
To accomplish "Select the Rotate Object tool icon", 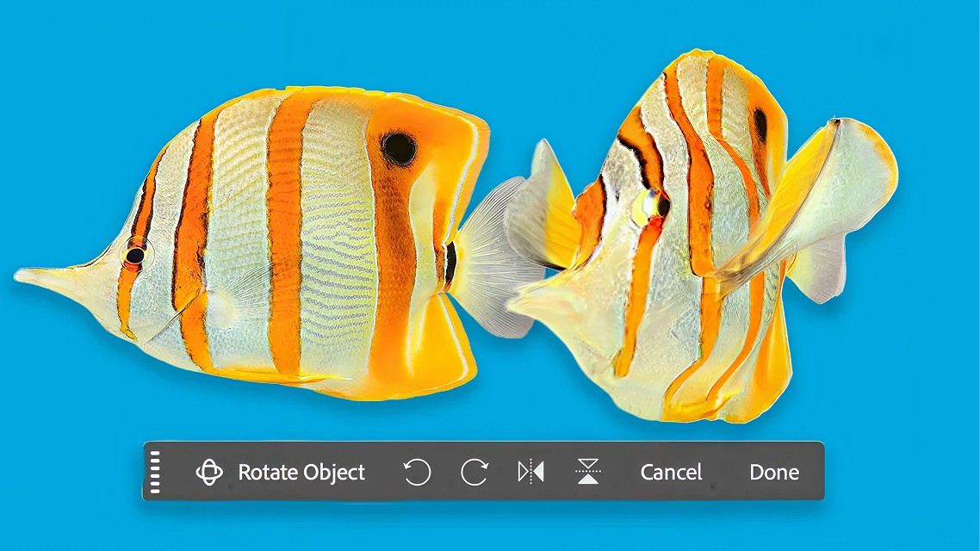I will coord(209,472).
